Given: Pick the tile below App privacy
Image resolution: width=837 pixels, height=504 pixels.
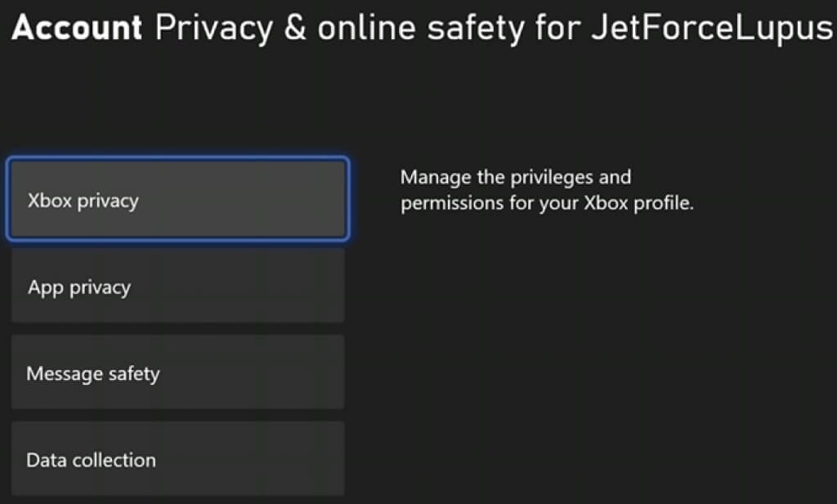Looking at the screenshot, I should 177,372.
